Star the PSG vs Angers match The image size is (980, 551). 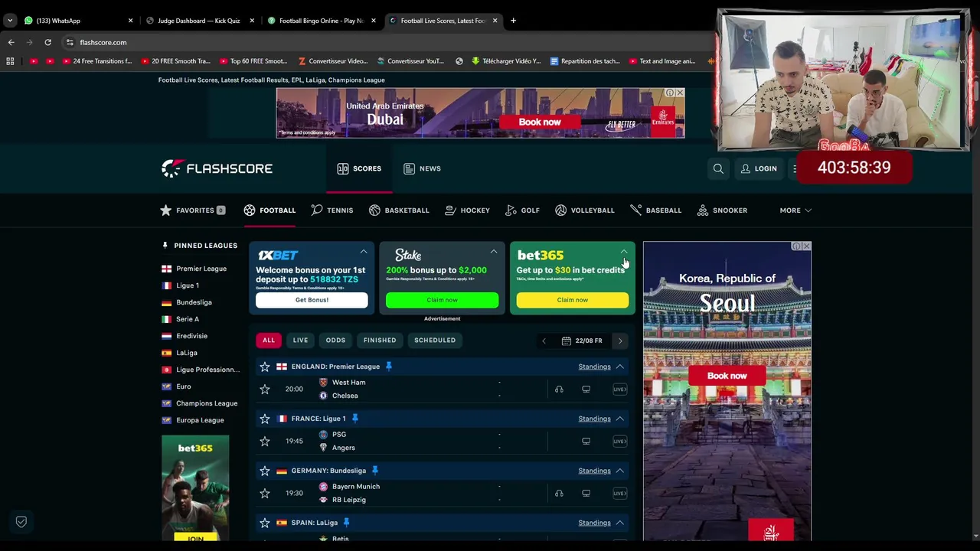[x=265, y=441]
